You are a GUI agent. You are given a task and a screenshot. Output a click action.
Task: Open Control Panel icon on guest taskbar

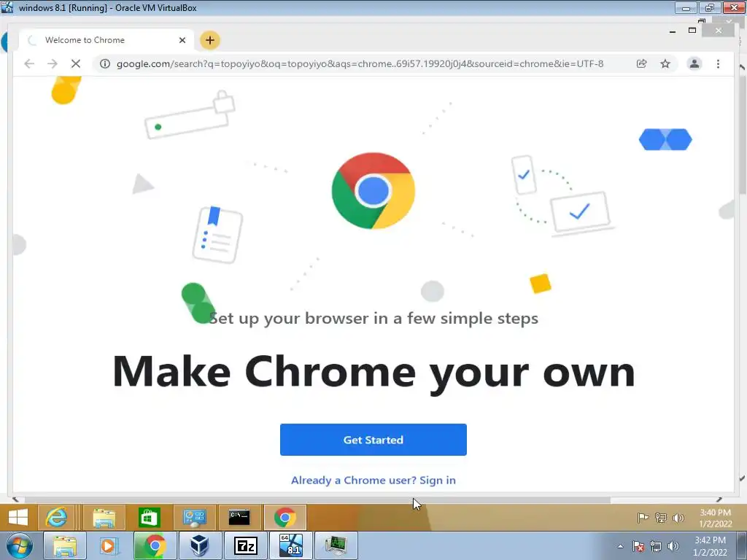pyautogui.click(x=194, y=517)
